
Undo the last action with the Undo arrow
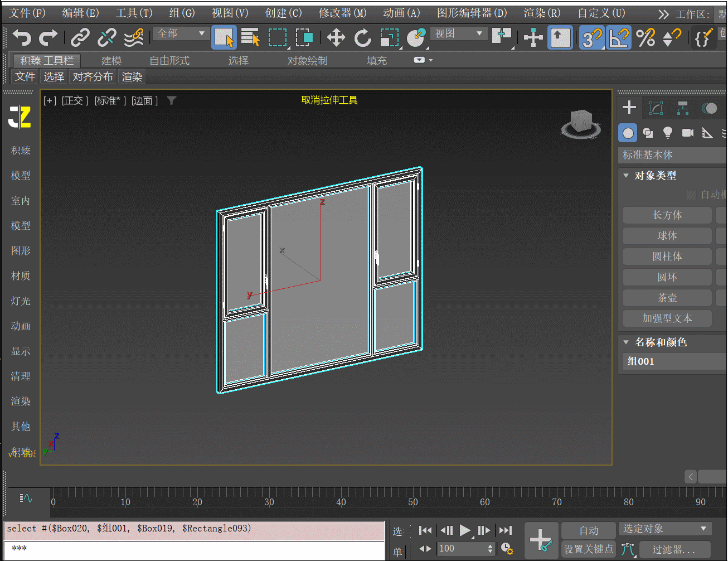click(22, 38)
